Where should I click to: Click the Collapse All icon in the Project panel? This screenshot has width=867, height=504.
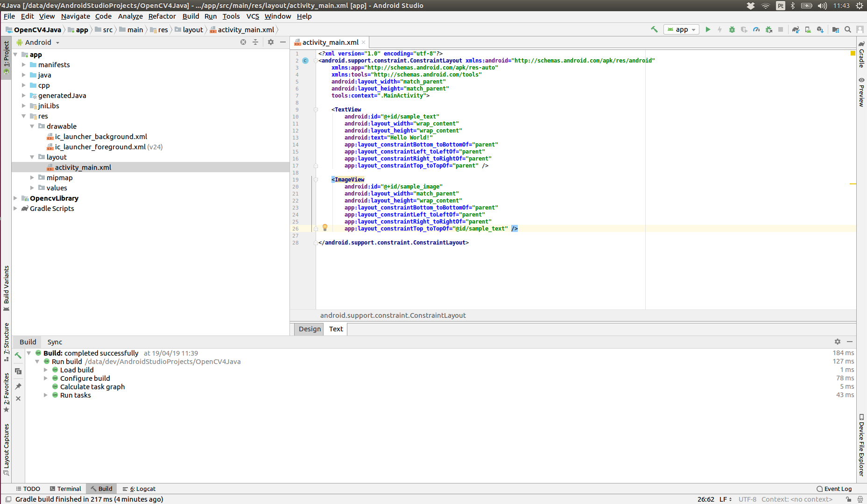pyautogui.click(x=255, y=42)
